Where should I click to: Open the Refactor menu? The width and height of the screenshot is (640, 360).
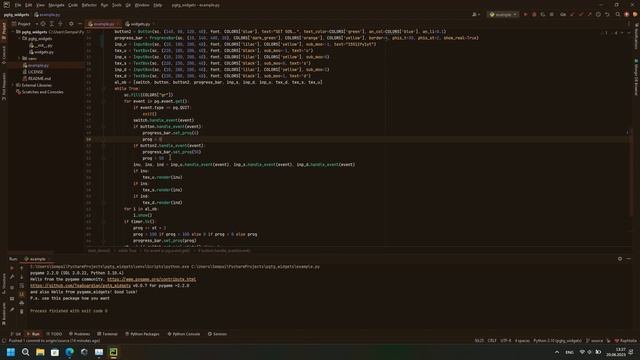pos(89,5)
